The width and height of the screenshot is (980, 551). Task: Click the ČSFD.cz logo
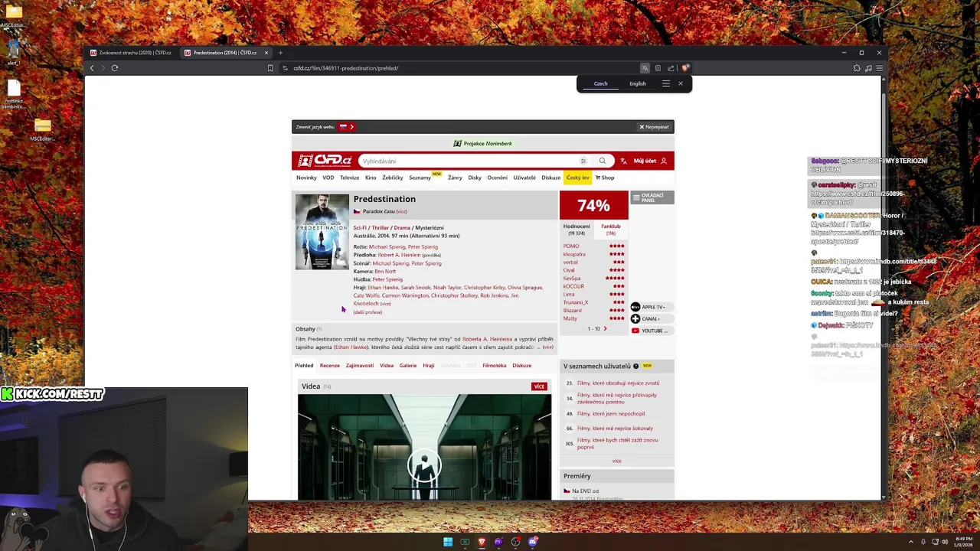click(325, 161)
